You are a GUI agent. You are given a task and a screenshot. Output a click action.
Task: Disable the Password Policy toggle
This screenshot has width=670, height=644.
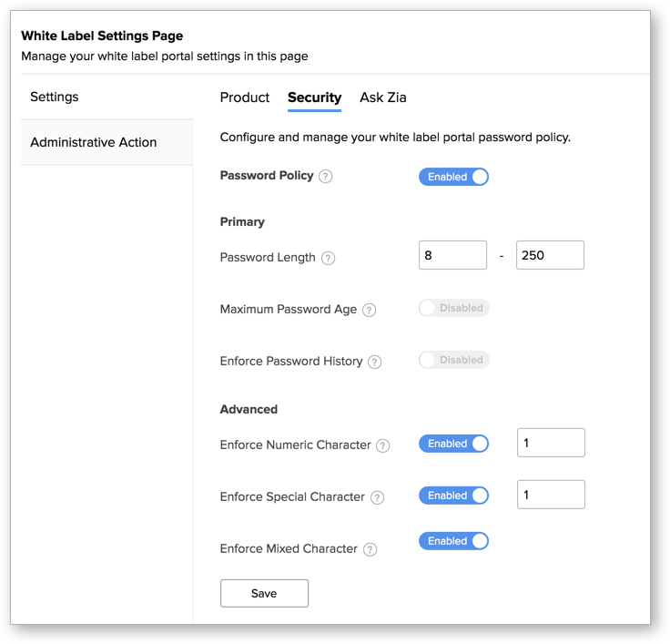(453, 177)
